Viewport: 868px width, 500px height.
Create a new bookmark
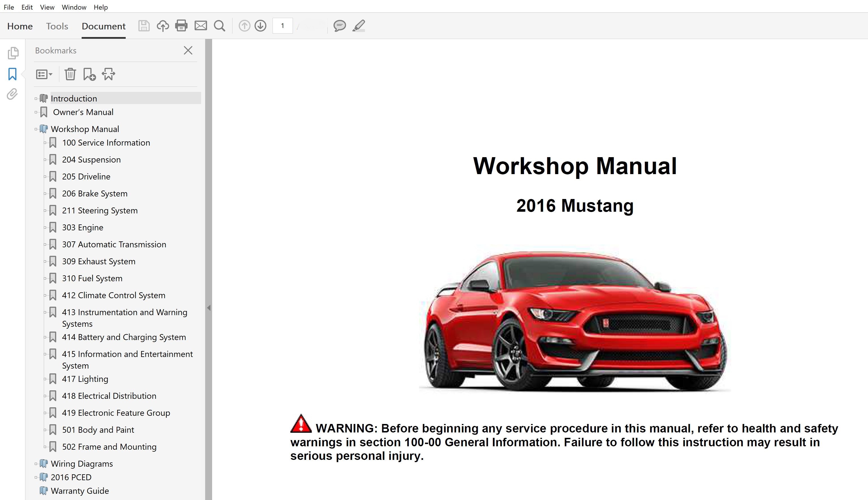(89, 74)
